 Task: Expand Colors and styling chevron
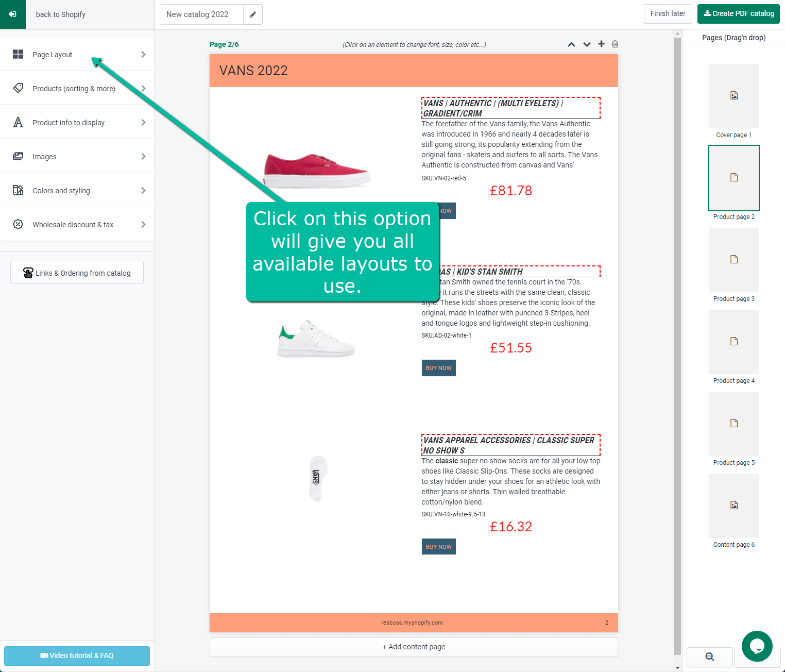tap(143, 190)
